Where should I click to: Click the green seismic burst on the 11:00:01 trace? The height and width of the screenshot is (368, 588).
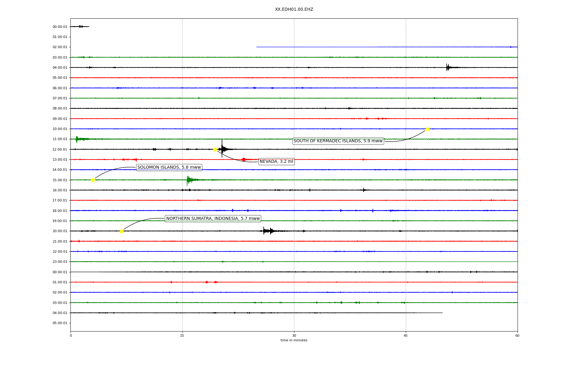[77, 139]
